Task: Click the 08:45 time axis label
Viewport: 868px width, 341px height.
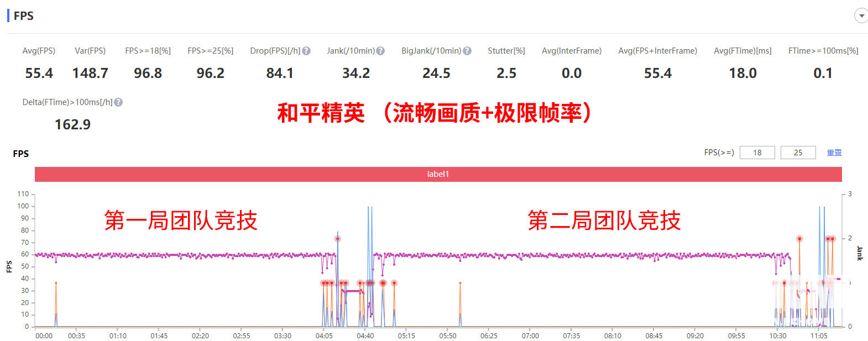Action: tap(654, 335)
